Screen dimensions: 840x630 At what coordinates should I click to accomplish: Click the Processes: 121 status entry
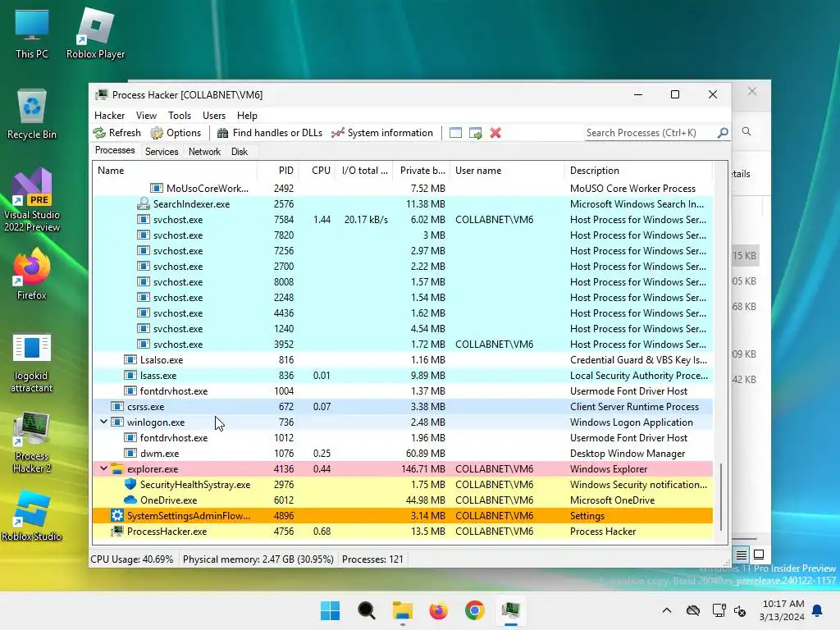point(372,559)
